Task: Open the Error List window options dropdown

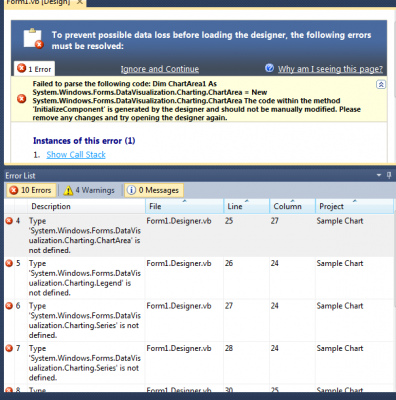Action: click(379, 175)
